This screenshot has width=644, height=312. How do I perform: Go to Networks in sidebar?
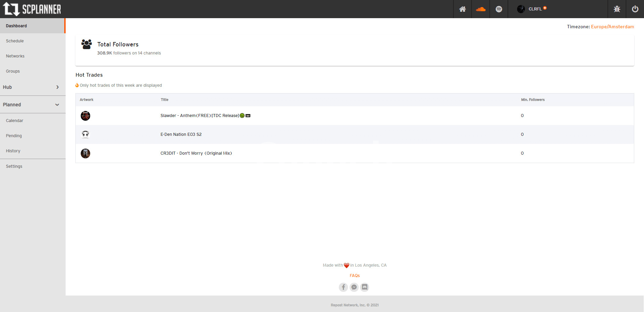pyautogui.click(x=15, y=56)
